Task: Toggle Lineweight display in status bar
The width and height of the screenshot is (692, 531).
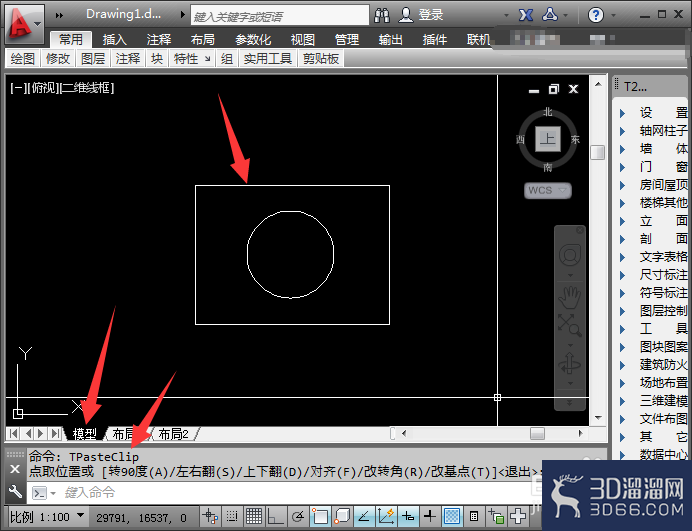Action: tap(429, 516)
